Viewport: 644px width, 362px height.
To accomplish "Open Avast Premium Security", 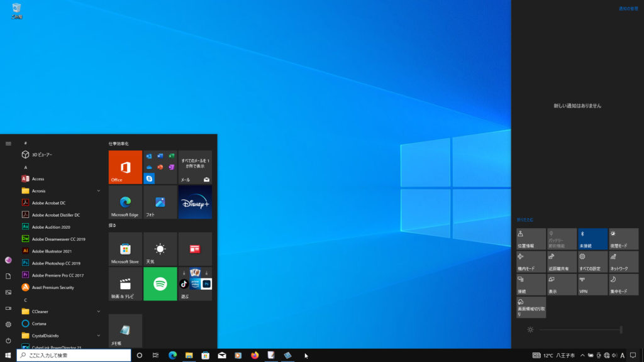I will tap(53, 287).
